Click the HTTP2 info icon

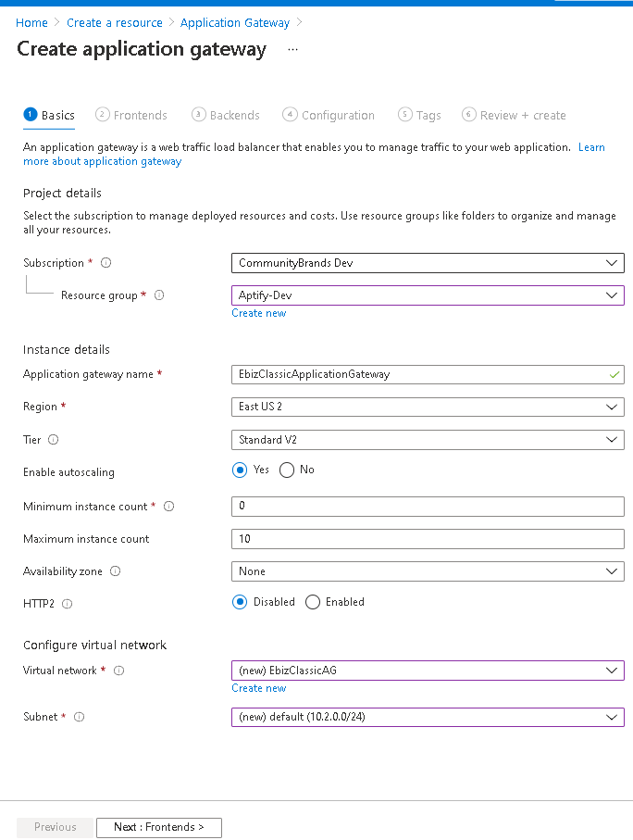68,604
